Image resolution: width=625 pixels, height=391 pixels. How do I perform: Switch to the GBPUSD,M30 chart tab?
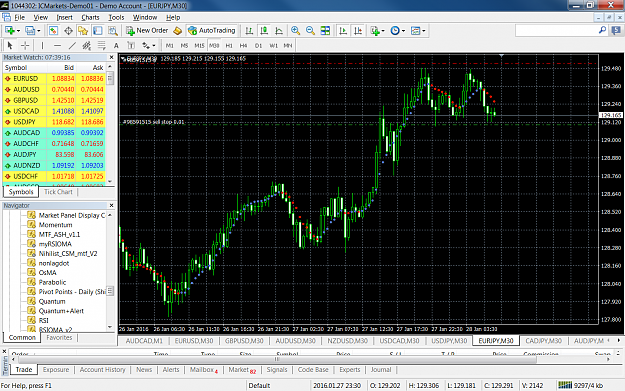click(x=244, y=341)
